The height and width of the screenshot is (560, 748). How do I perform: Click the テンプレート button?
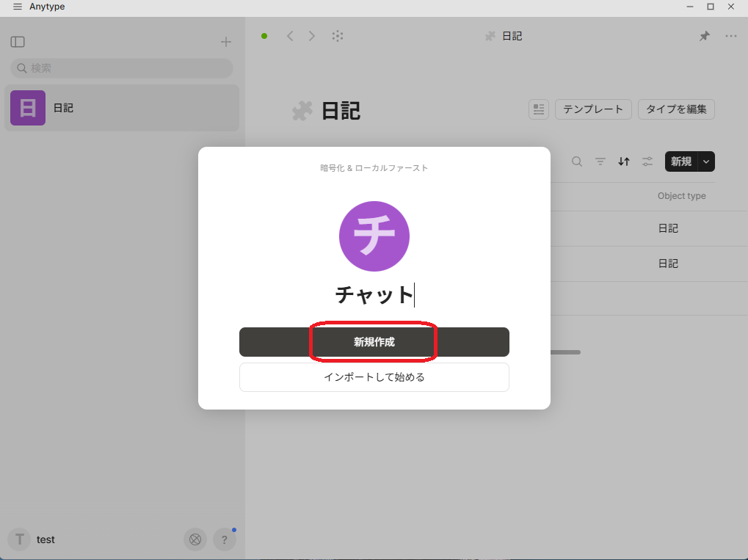(x=593, y=109)
